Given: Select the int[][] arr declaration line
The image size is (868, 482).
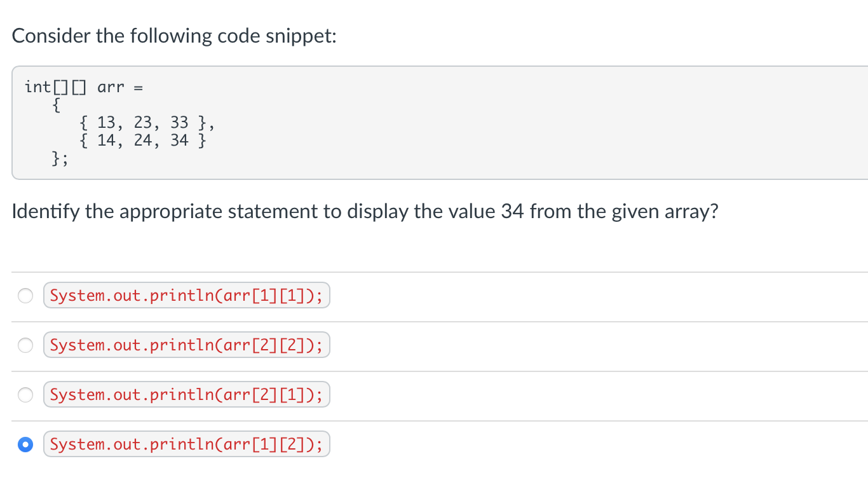Looking at the screenshot, I should click(x=83, y=86).
